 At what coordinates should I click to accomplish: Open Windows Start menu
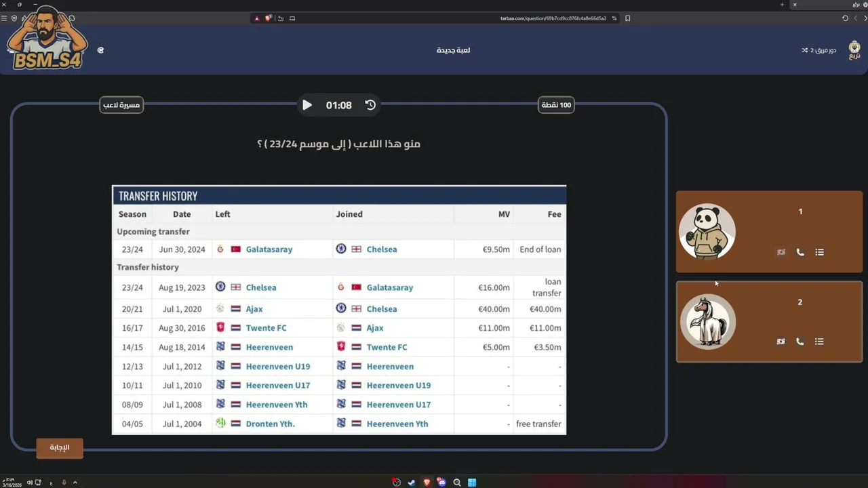click(472, 483)
